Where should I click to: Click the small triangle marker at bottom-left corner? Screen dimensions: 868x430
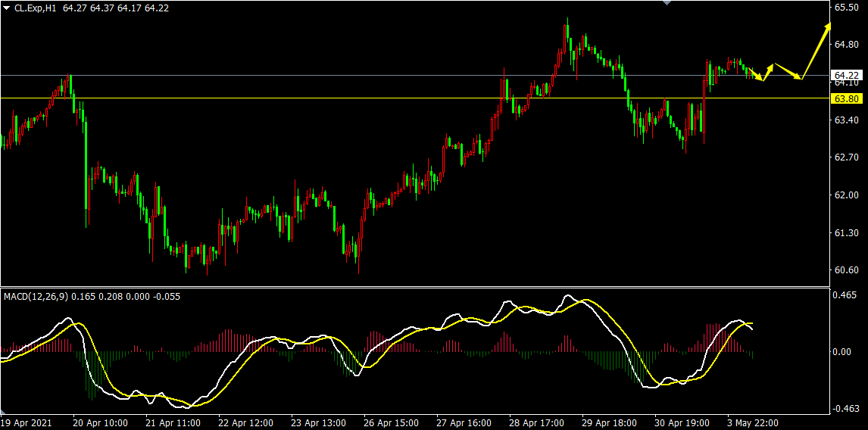pyautogui.click(x=2, y=412)
